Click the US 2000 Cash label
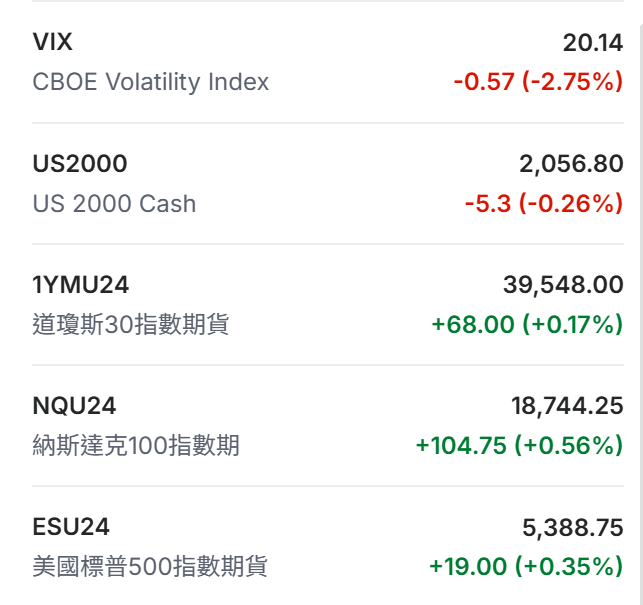643x605 pixels. tap(114, 204)
